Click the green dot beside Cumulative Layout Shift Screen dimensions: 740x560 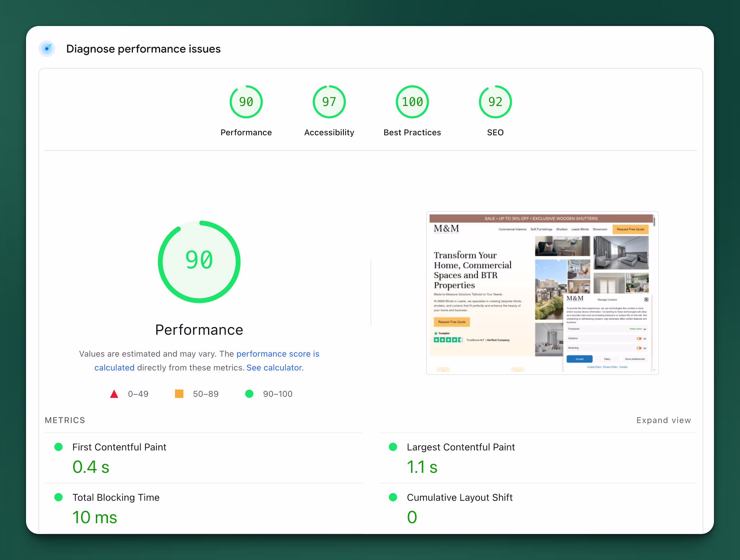393,497
